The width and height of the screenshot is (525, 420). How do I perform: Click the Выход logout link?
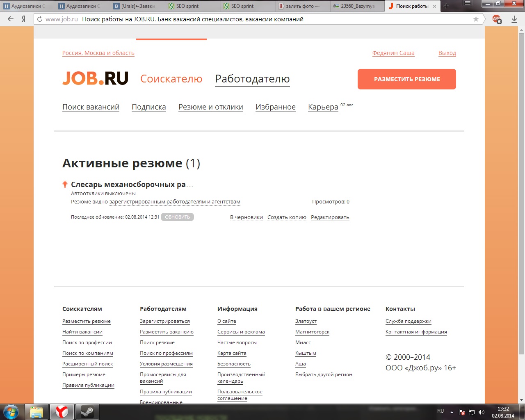point(447,53)
